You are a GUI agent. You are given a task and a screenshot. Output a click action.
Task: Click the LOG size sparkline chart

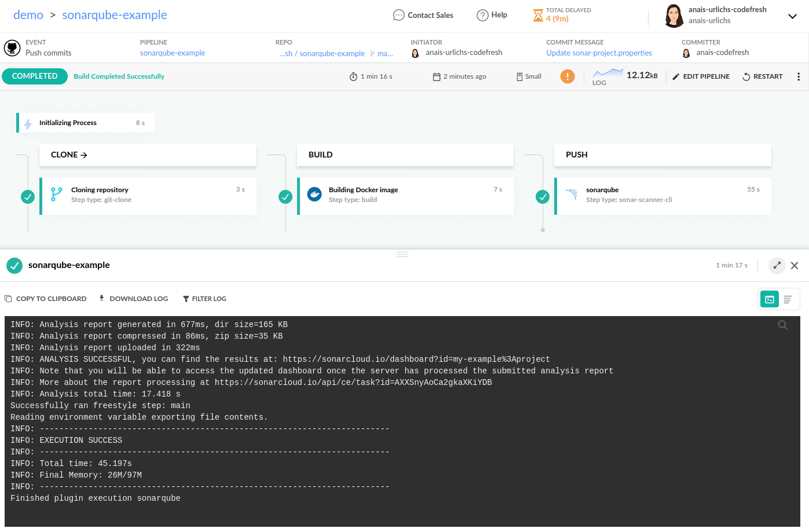coord(607,73)
